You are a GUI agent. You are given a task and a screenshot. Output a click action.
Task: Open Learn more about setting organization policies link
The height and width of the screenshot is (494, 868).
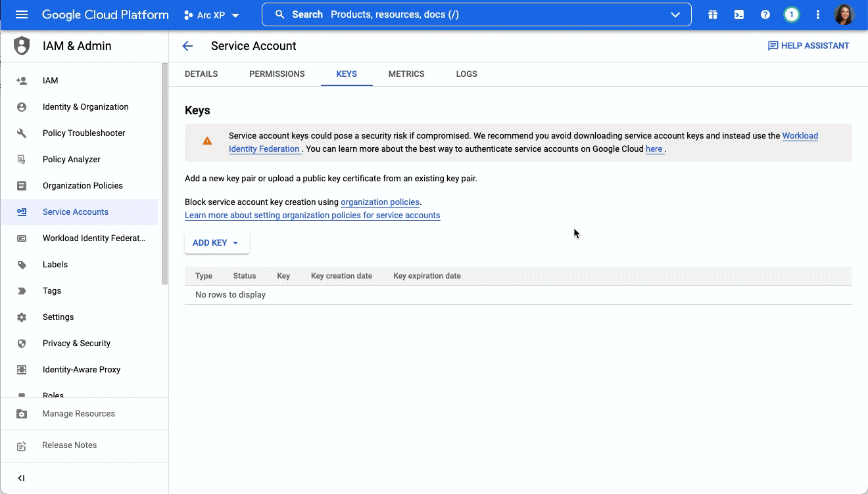[312, 215]
